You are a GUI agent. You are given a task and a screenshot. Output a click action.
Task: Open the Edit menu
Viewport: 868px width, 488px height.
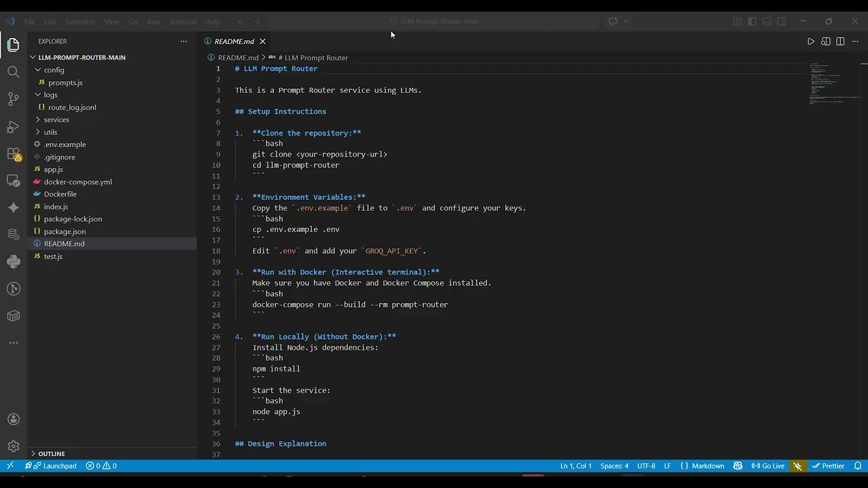point(50,22)
